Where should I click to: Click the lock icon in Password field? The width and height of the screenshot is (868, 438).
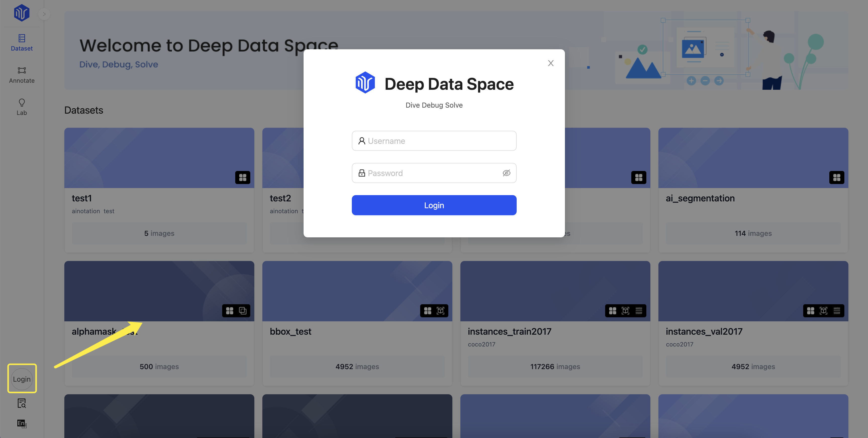click(x=362, y=173)
